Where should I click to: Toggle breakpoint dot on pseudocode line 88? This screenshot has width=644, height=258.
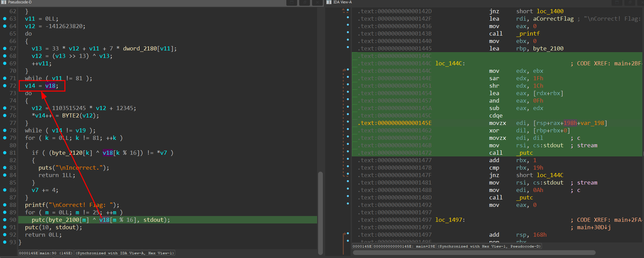tap(5, 205)
